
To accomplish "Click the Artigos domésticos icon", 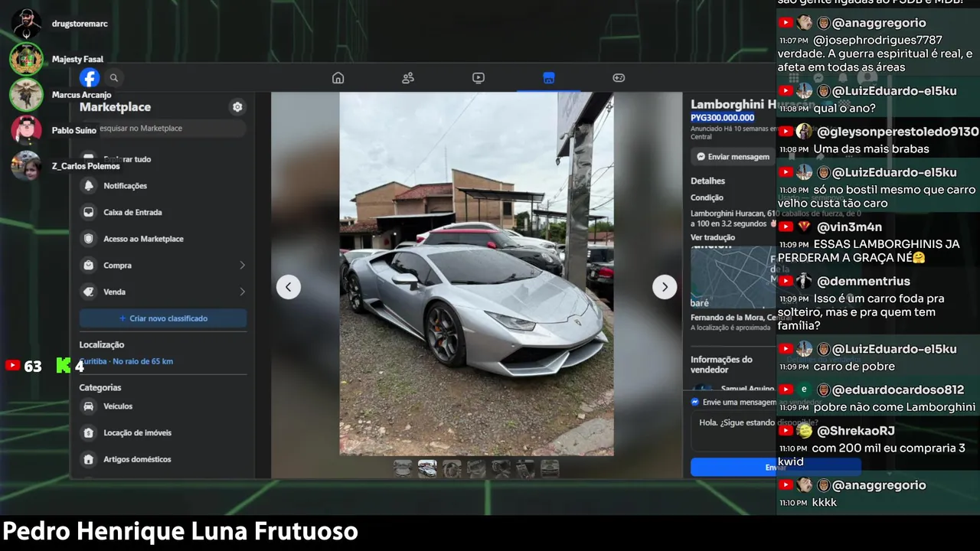I will coord(89,459).
